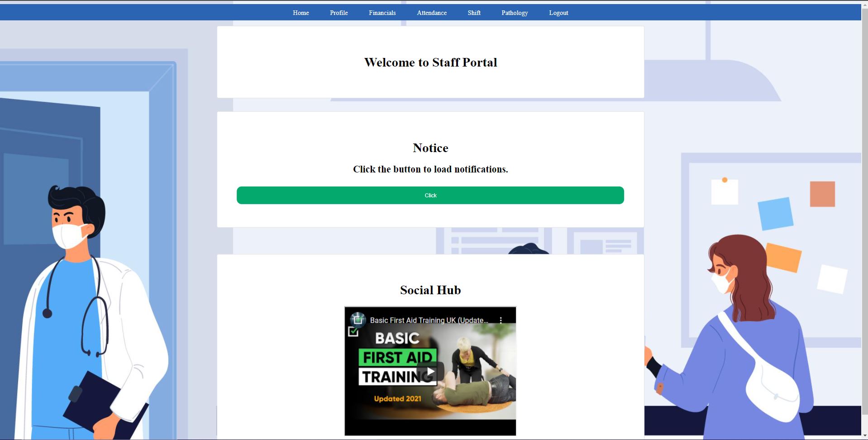The image size is (868, 440).
Task: Open the video's three-dot more options menu
Action: (501, 320)
